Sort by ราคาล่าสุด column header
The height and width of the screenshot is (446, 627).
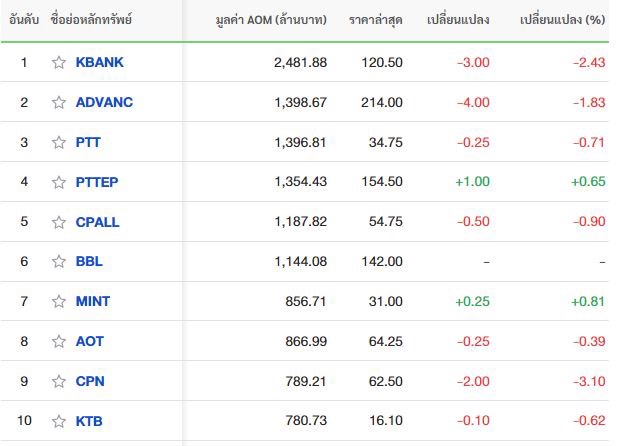pos(375,20)
